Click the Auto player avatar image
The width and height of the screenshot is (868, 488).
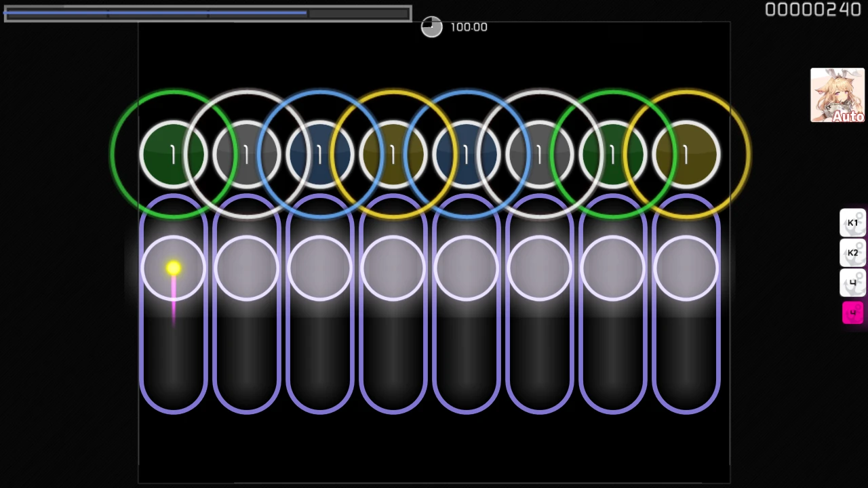[837, 95]
